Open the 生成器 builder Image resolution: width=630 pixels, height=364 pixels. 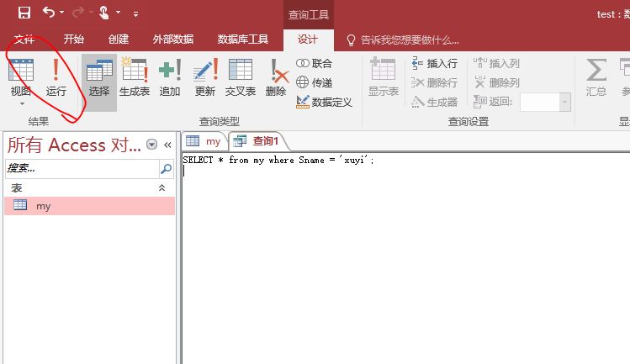click(434, 102)
